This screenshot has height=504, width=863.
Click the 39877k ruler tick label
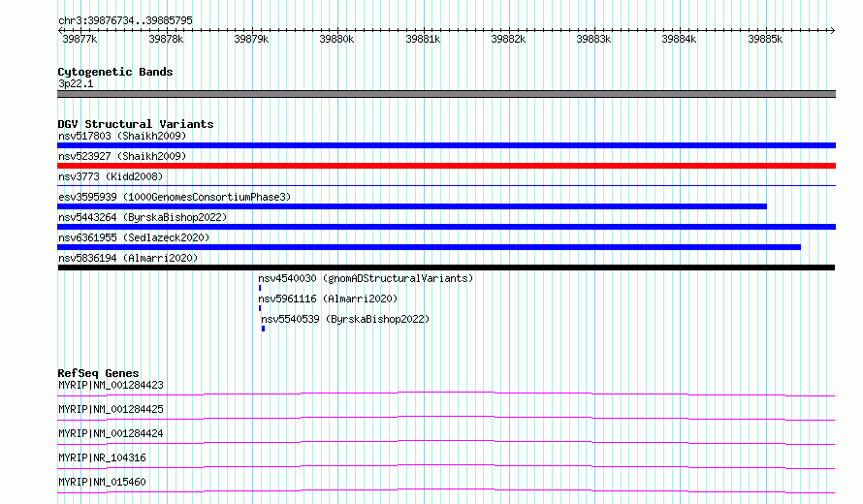coord(80,39)
